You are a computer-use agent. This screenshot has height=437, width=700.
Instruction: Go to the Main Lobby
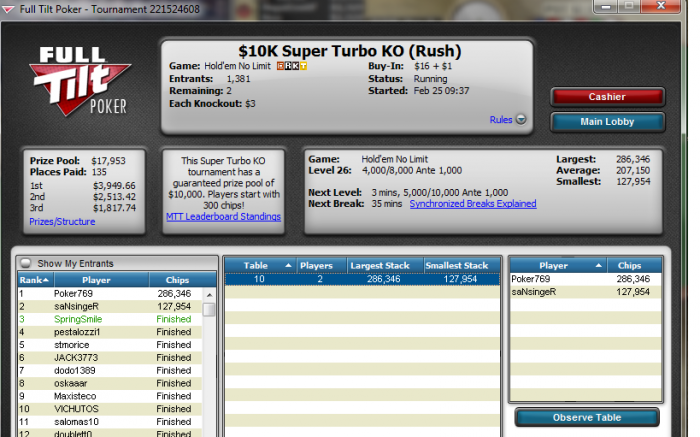pyautogui.click(x=607, y=122)
